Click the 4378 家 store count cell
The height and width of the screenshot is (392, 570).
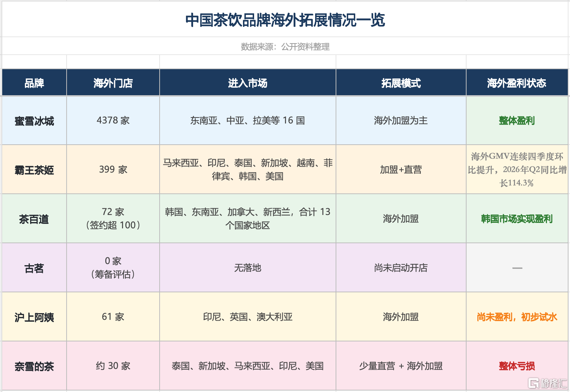[113, 121]
